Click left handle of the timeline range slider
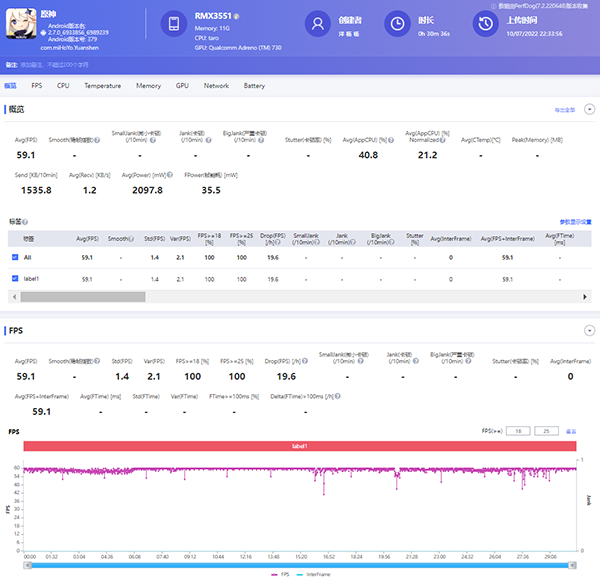600x584 pixels. [x=27, y=565]
